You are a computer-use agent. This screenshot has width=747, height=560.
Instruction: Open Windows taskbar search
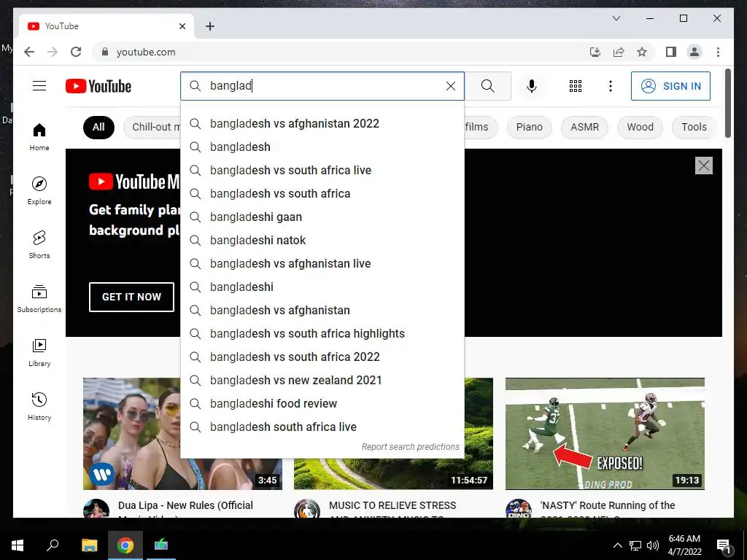click(x=53, y=545)
